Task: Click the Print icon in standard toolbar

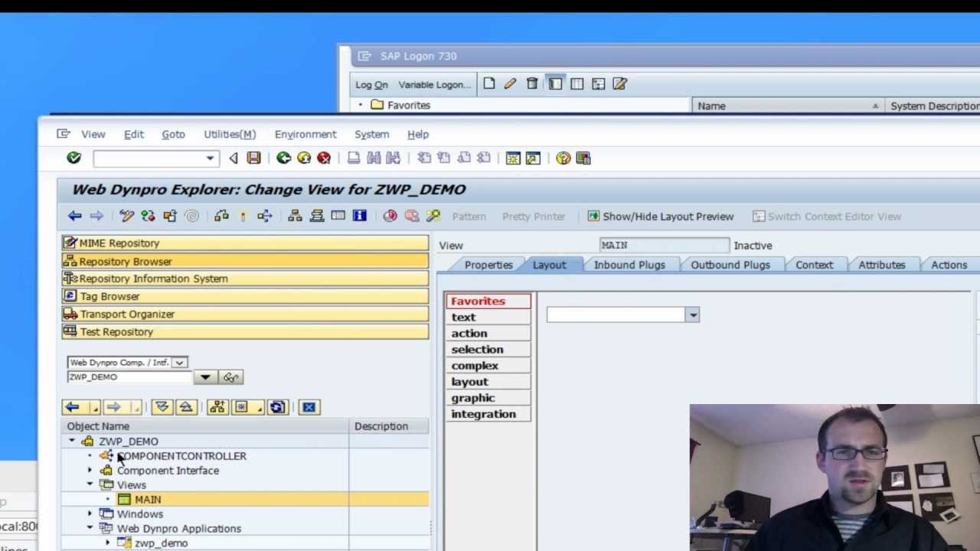Action: click(x=354, y=158)
